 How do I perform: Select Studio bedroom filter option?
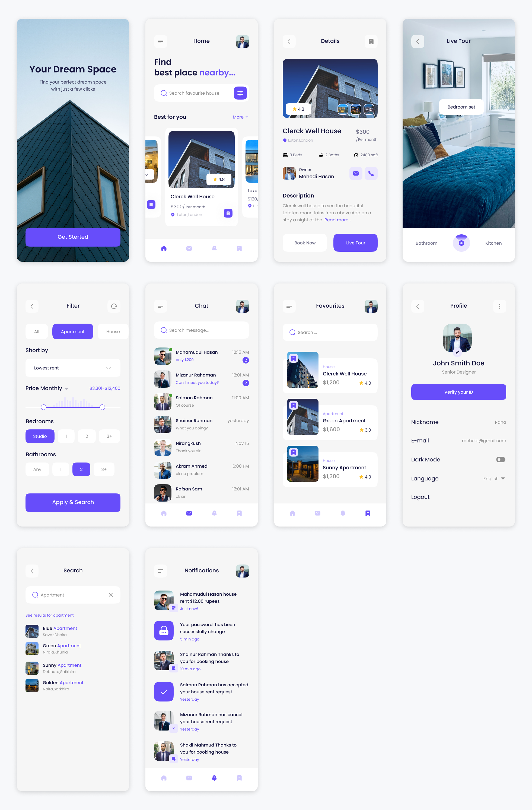pyautogui.click(x=40, y=436)
